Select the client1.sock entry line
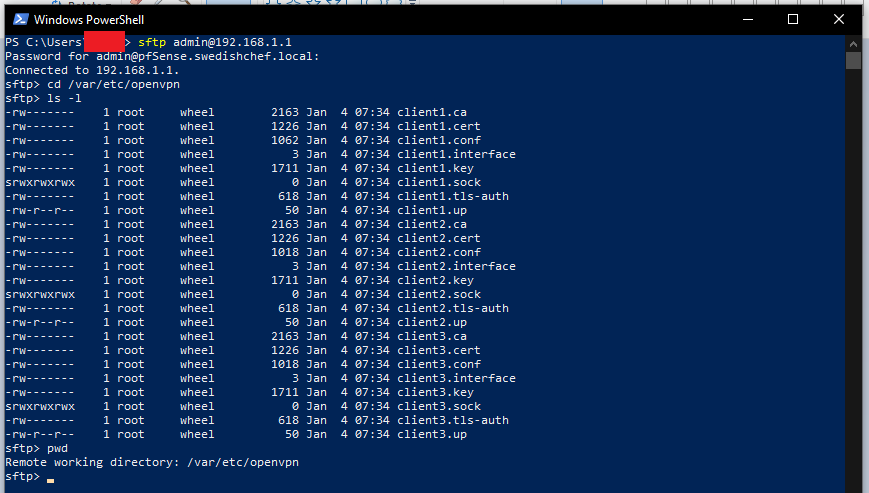869x493 pixels. point(243,182)
